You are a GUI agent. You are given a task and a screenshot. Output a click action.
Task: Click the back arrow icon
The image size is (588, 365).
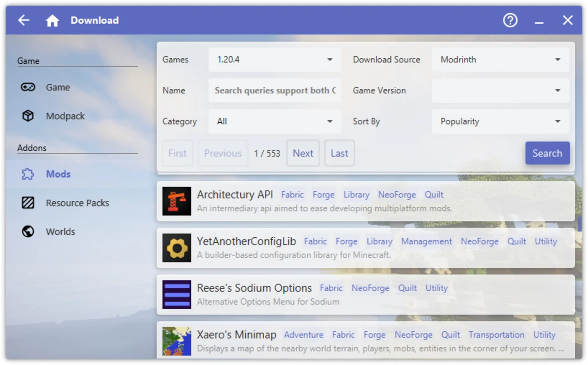click(x=24, y=20)
